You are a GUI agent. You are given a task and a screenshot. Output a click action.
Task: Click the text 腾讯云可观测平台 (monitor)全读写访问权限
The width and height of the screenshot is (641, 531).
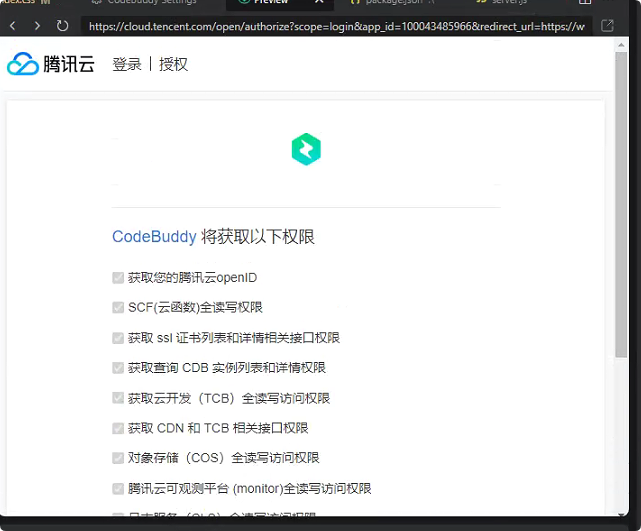pyautogui.click(x=249, y=488)
